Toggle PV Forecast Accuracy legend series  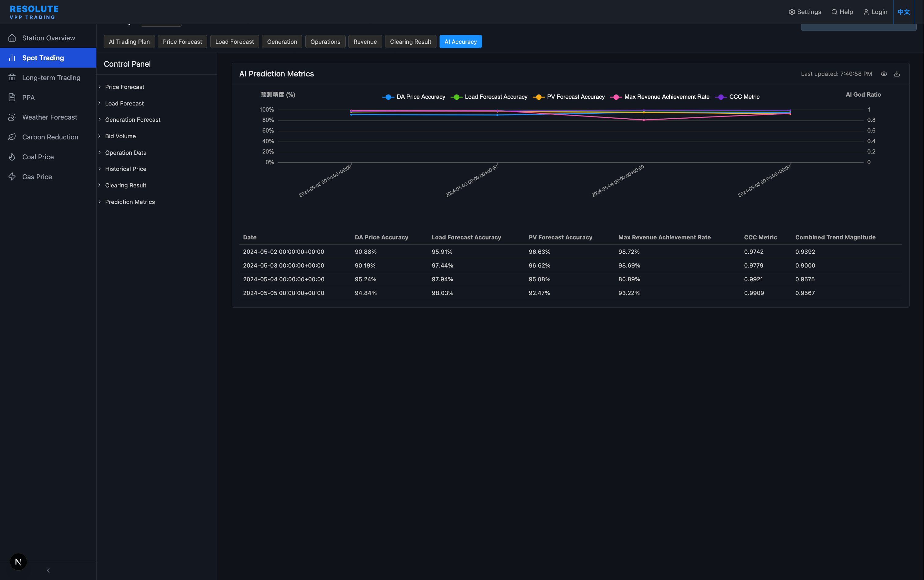(x=569, y=97)
